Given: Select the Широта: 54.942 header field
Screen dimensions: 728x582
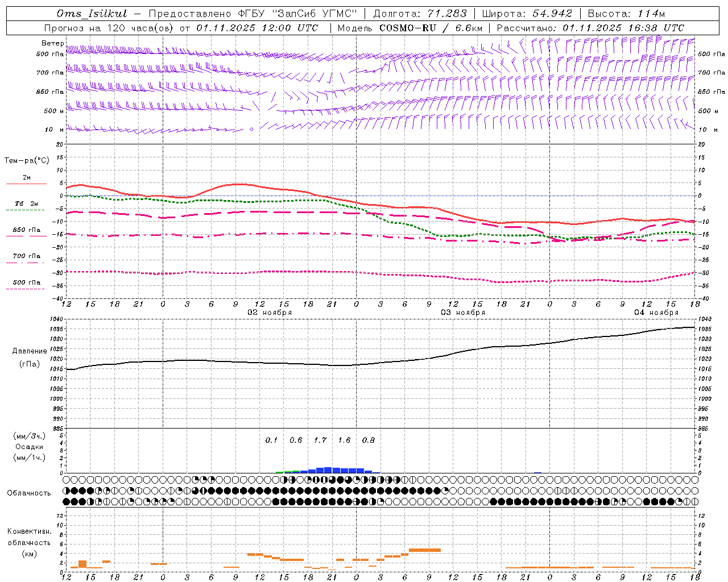Looking at the screenshot, I should point(527,14).
